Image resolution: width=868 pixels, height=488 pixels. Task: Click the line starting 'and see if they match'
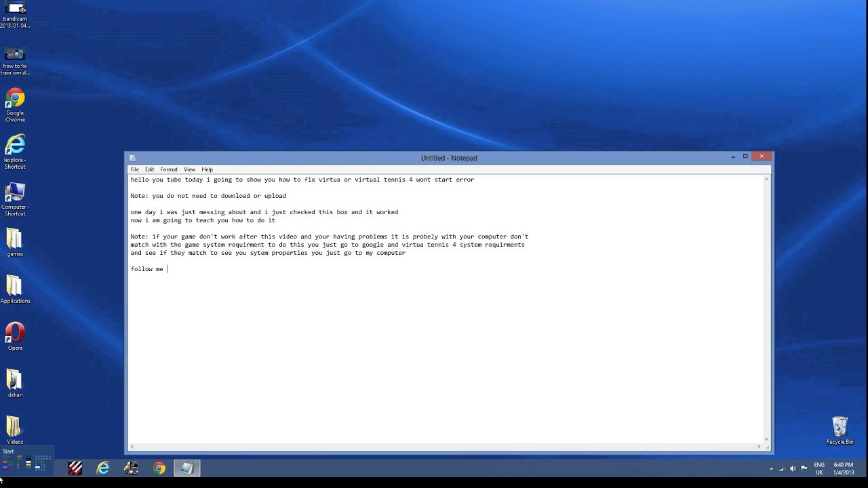268,253
